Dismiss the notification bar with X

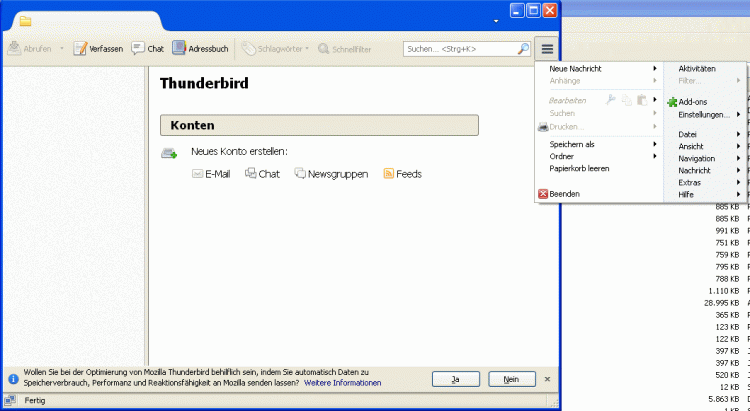547,379
